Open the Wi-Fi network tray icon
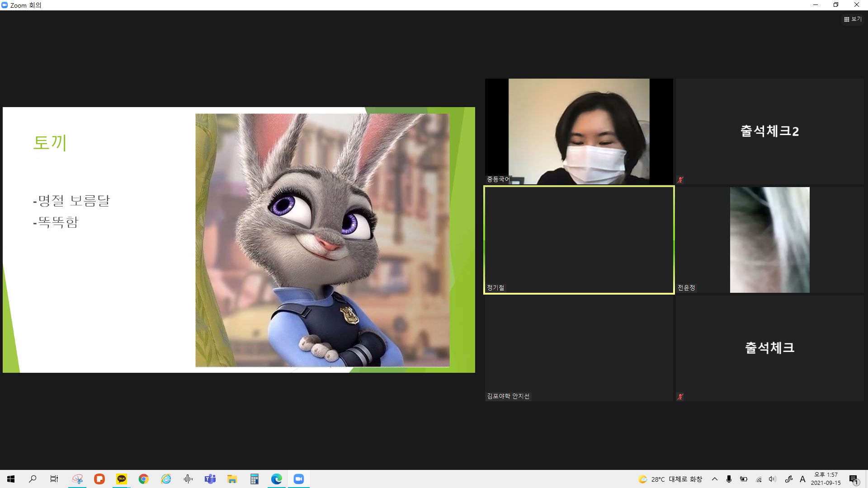The width and height of the screenshot is (868, 488). click(759, 479)
